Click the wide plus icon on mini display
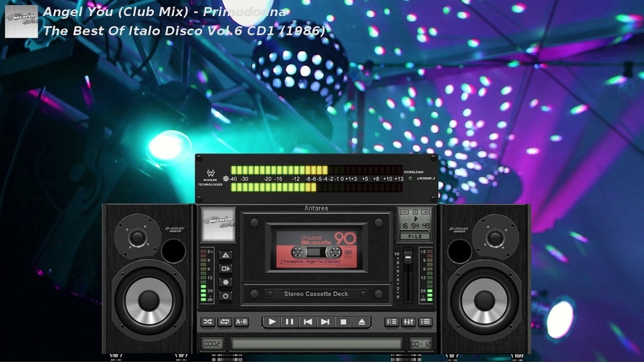Screen dimensions: 644x362 tap(425, 212)
